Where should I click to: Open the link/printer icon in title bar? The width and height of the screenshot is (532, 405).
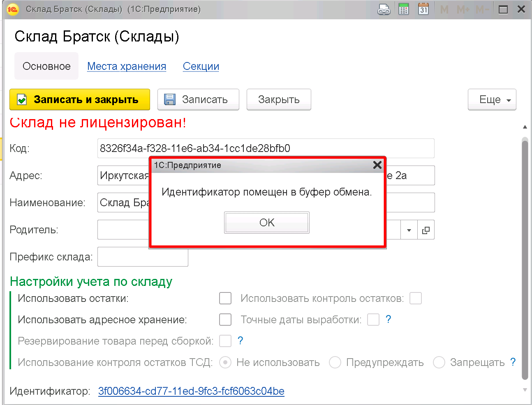pyautogui.click(x=384, y=9)
